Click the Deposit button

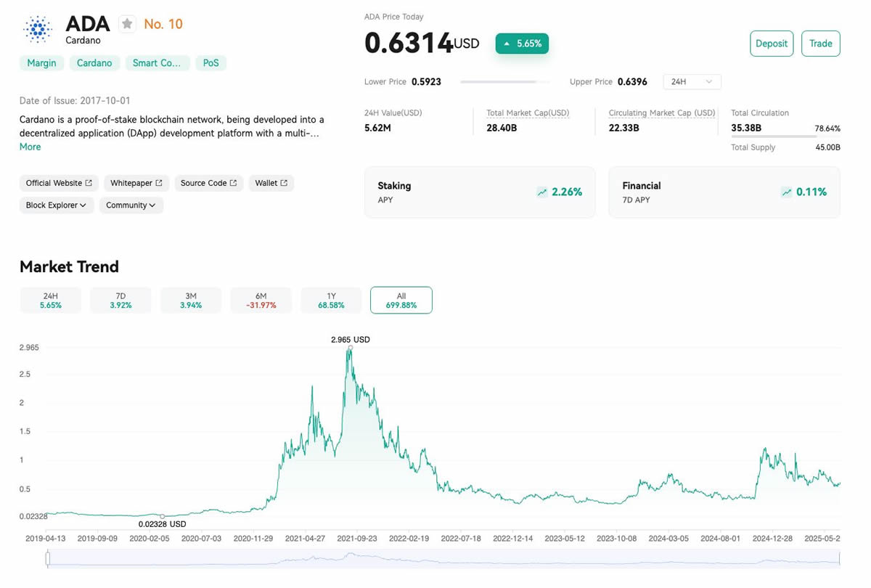click(x=771, y=44)
